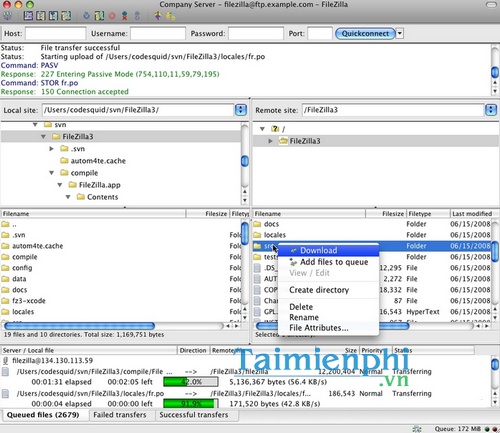
Task: Choose Delete from the context menu
Action: click(328, 307)
